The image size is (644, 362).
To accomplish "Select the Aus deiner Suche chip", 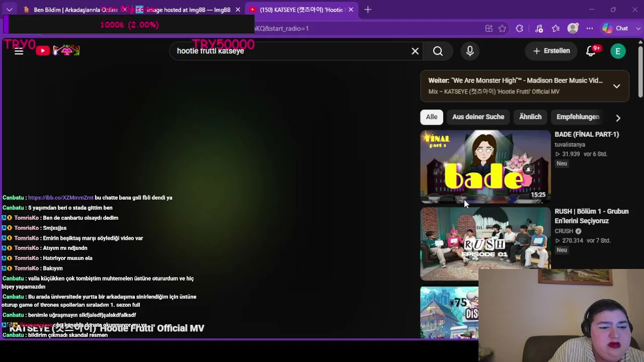I will click(478, 117).
